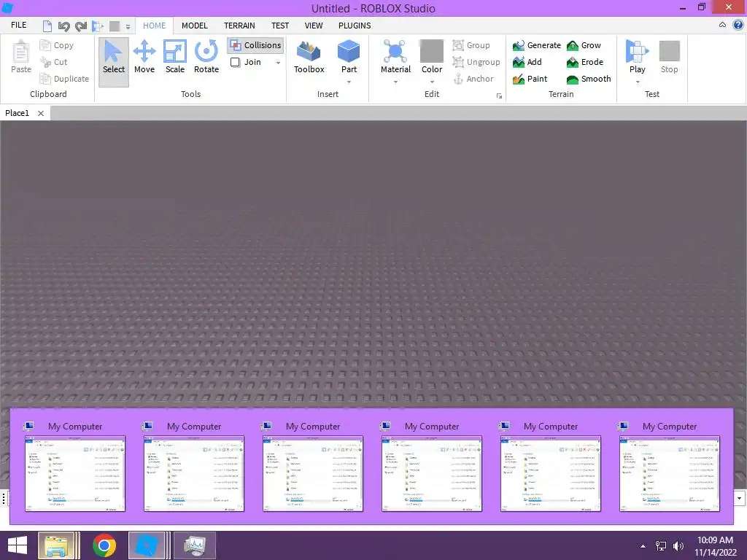
Task: Click the Add terrain tool
Action: pyautogui.click(x=527, y=62)
